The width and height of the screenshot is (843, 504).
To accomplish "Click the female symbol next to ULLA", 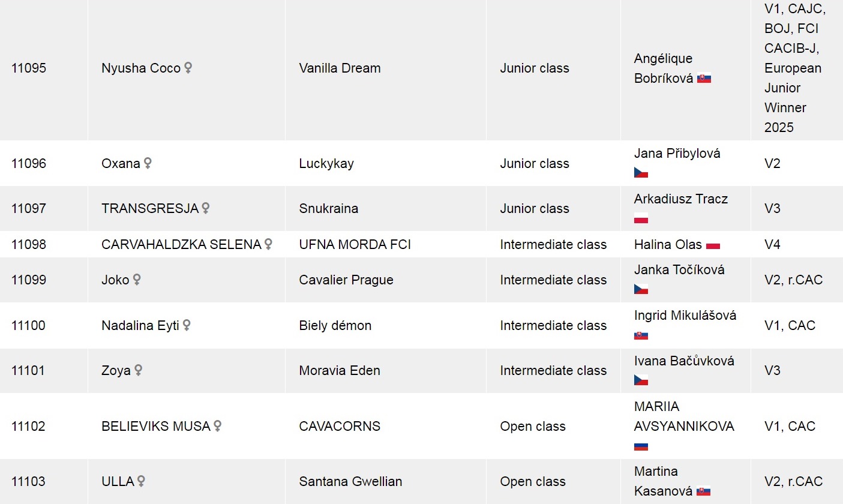I will (x=141, y=481).
